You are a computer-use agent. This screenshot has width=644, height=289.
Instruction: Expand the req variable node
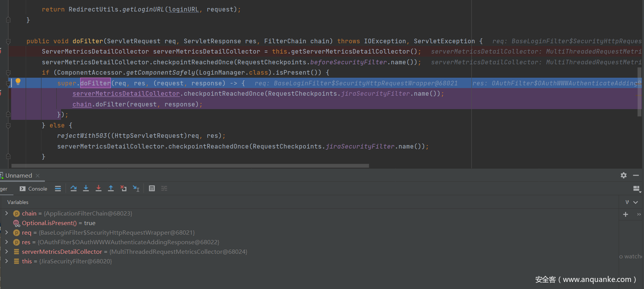tap(7, 233)
